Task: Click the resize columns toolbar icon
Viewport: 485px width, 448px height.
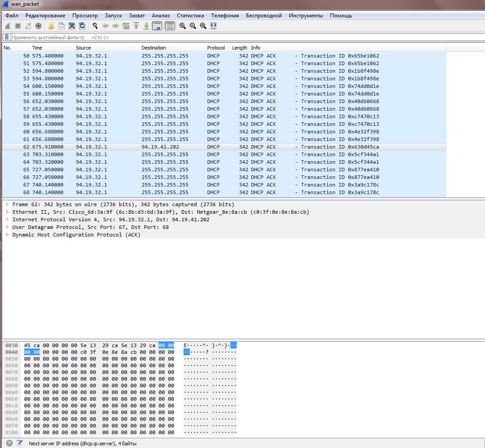Action: [x=213, y=26]
